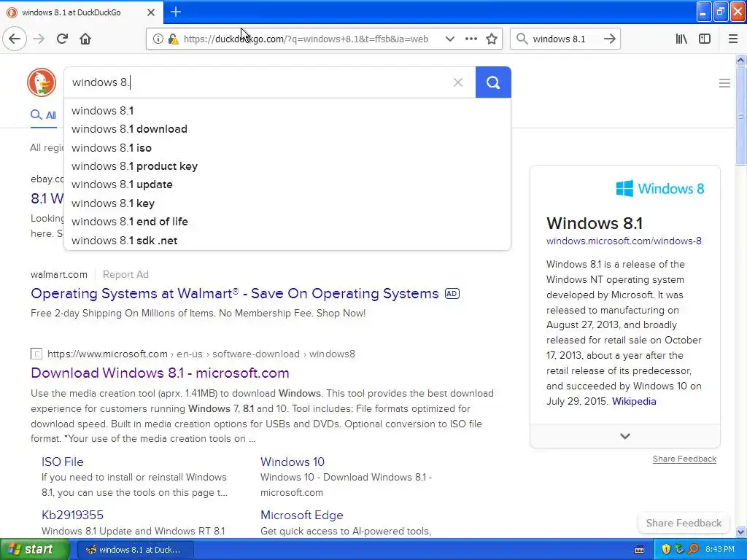The height and width of the screenshot is (560, 747).
Task: Open windows.microsoft.com/windows-8 link in info box
Action: coord(624,241)
